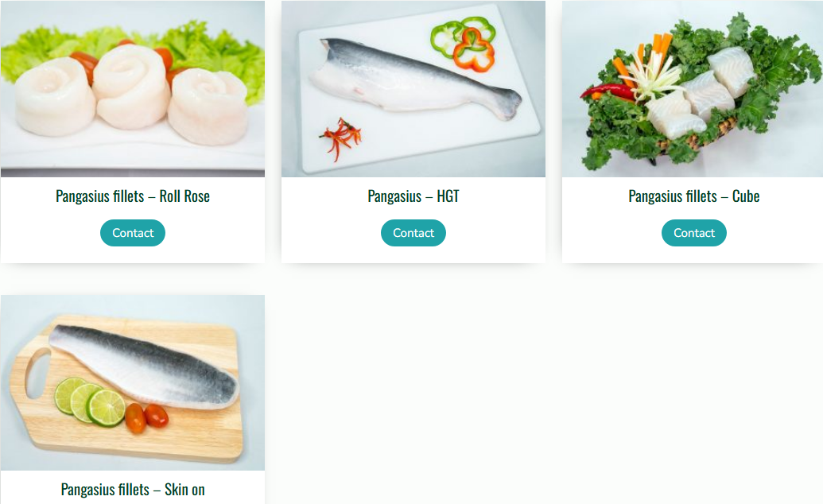Open the 'Pangasius – HGT' title link
Screen dimensions: 823x504
point(413,196)
